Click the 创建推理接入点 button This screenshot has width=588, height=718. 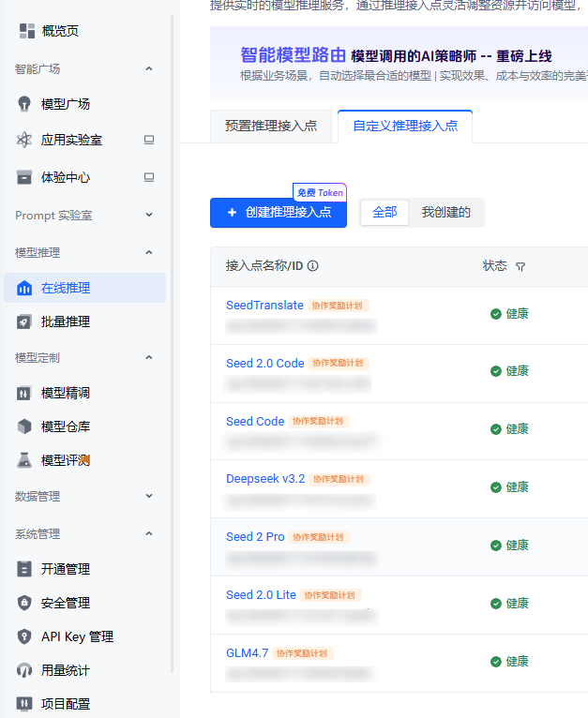[x=279, y=213]
